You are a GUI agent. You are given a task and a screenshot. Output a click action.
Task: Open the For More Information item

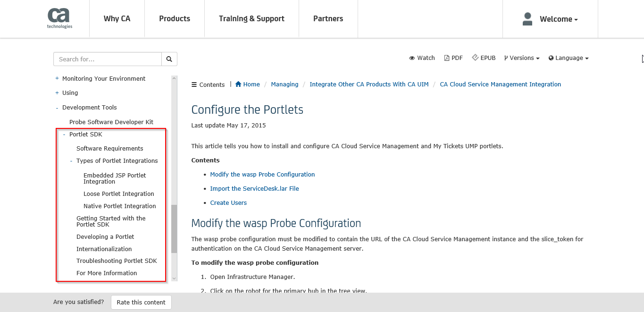[x=107, y=273]
